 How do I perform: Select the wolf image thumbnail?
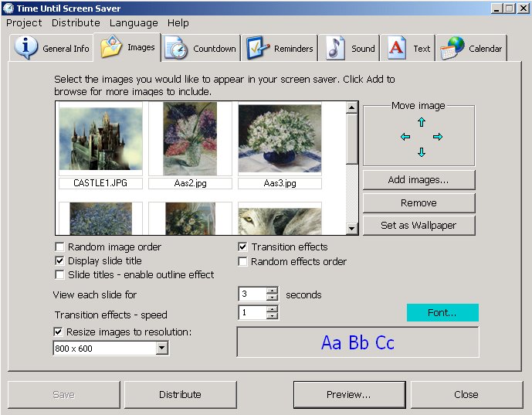pos(280,219)
